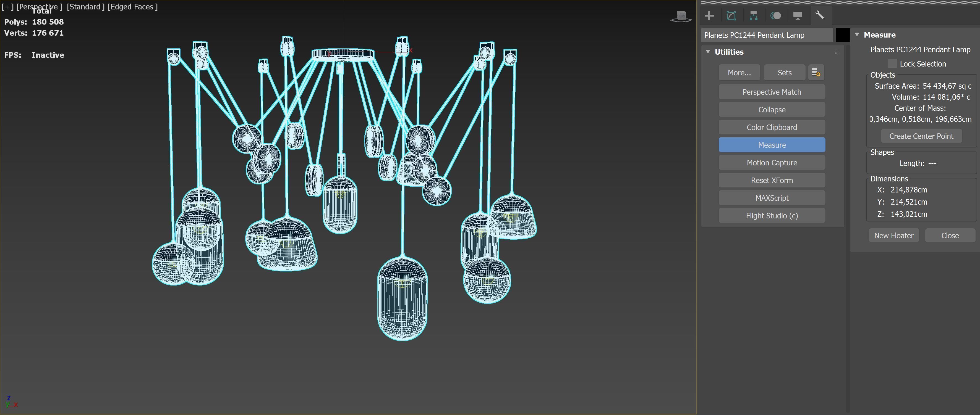Open the Standard shading menu

(86, 6)
